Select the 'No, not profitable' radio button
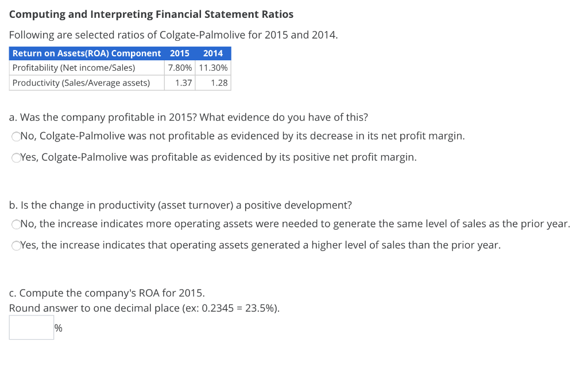Image resolution: width=588 pixels, height=381 pixels. pos(16,136)
